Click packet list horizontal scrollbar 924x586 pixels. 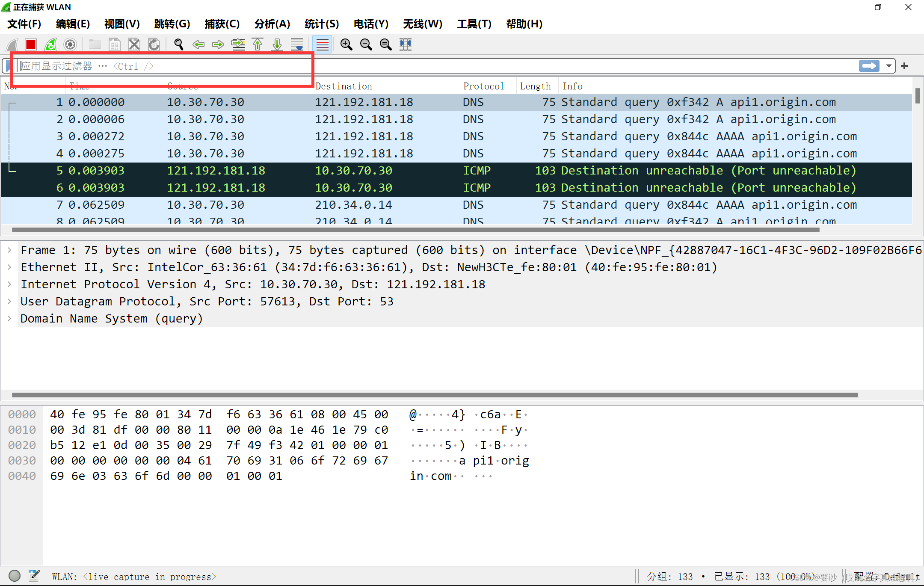click(416, 230)
